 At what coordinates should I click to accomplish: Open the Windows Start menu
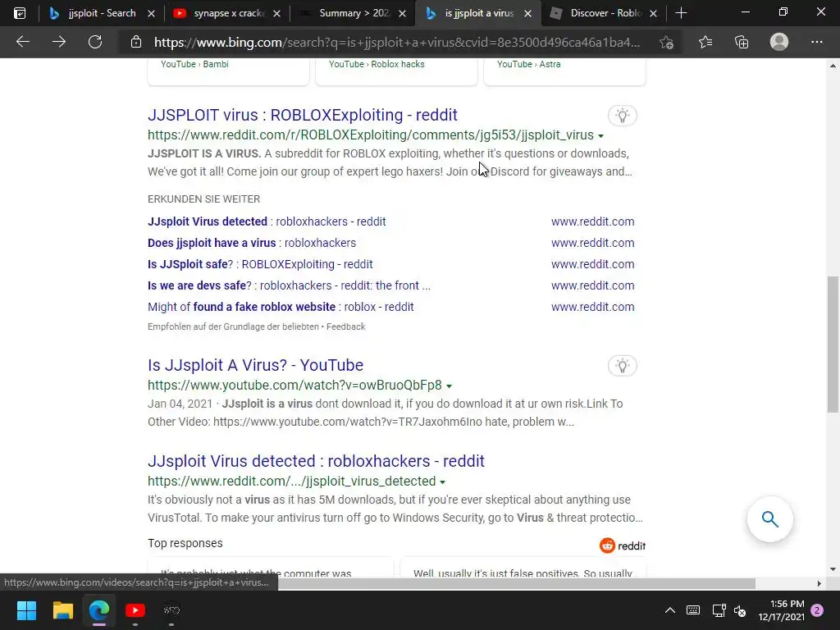click(x=26, y=610)
